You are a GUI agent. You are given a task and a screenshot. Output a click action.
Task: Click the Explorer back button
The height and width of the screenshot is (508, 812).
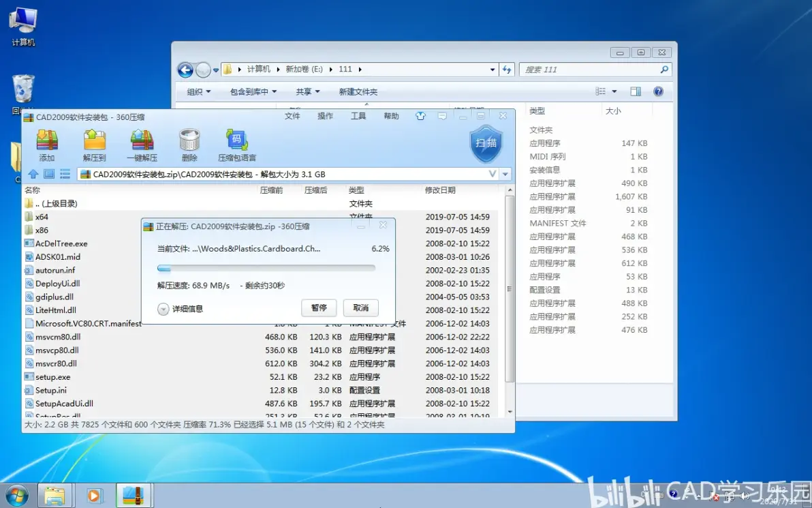[185, 70]
